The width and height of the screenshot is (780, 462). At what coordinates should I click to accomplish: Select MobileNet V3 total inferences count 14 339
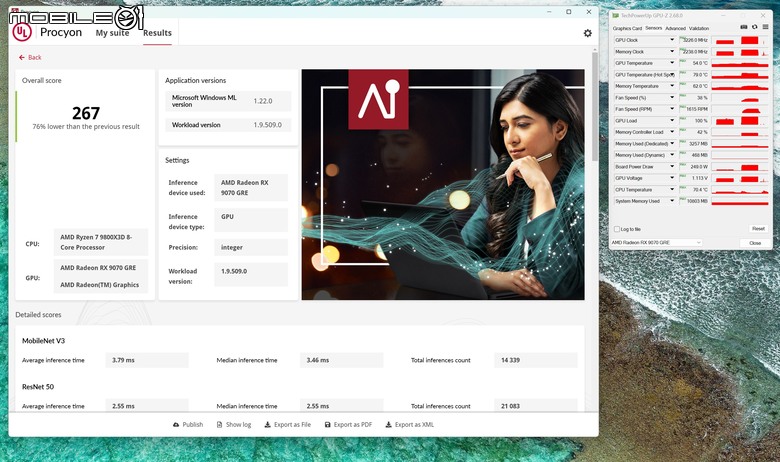tap(536, 360)
